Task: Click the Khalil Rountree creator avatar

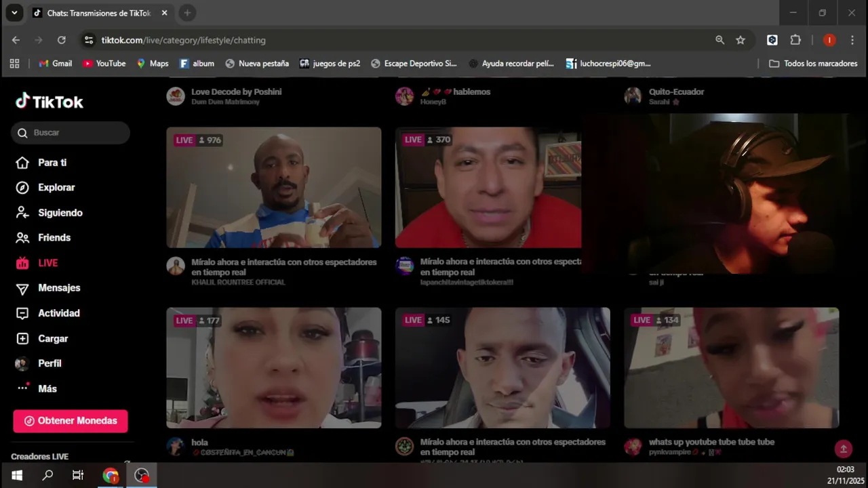Action: click(176, 266)
